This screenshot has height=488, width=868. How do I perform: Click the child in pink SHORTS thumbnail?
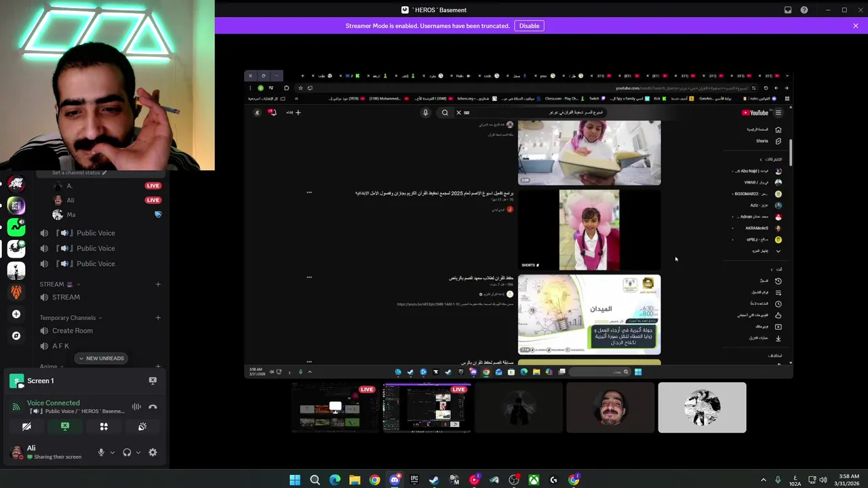tap(589, 230)
